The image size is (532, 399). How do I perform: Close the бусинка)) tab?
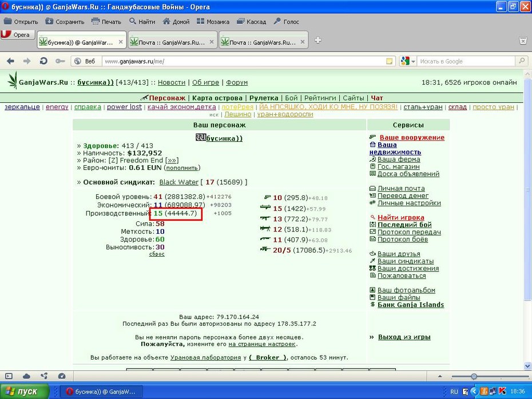(x=121, y=42)
